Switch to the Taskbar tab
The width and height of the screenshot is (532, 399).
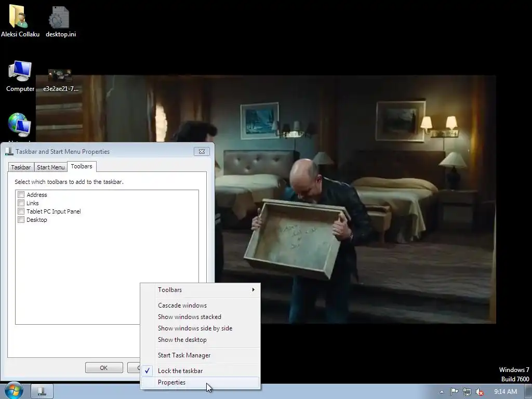(21, 167)
